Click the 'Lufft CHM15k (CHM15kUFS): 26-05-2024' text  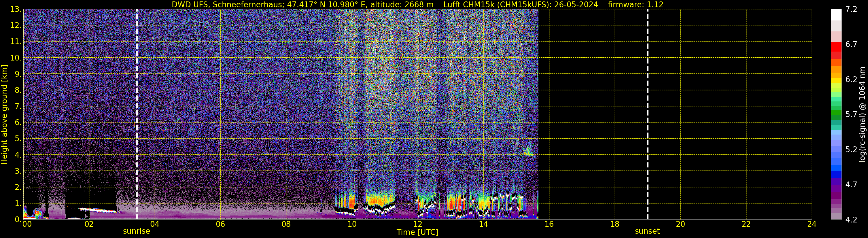pyautogui.click(x=521, y=5)
